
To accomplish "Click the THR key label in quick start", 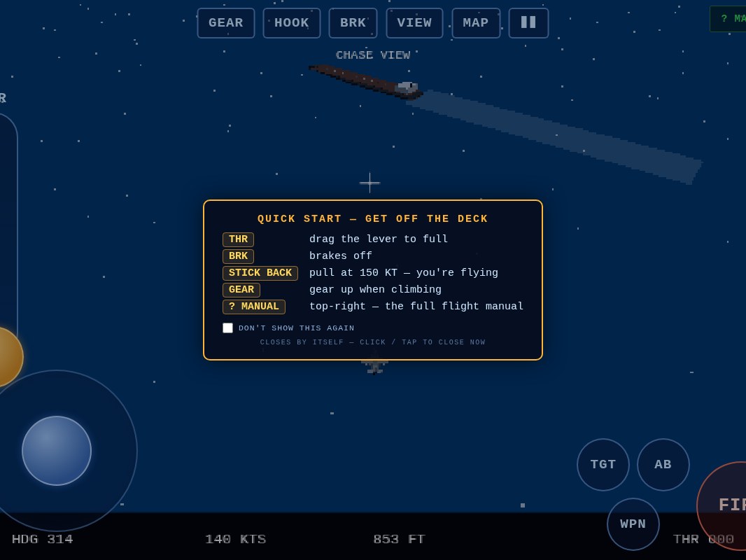I will click(x=239, y=239).
